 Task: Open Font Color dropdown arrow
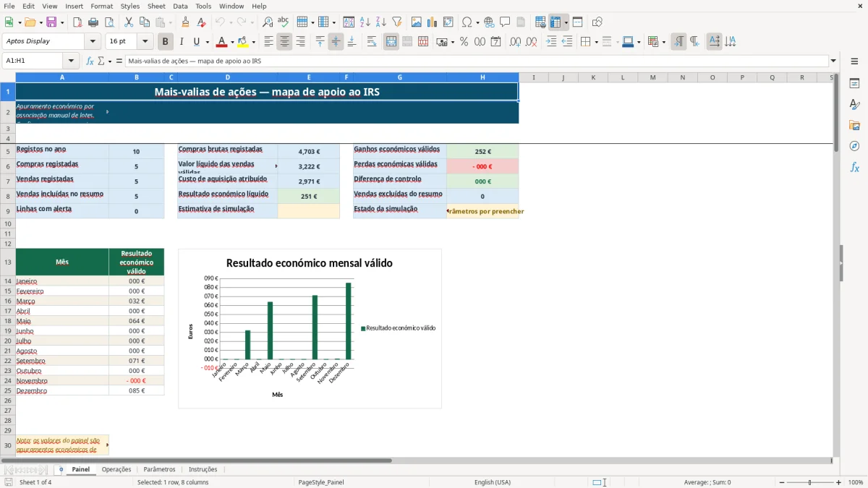point(232,42)
